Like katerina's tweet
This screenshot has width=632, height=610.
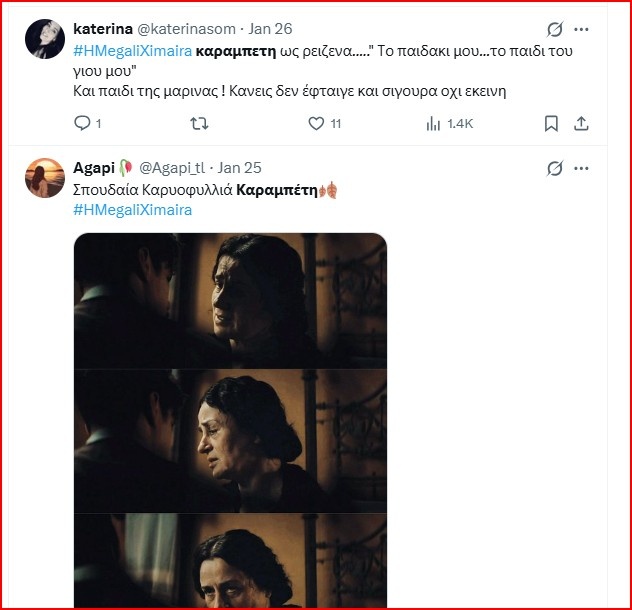click(x=317, y=123)
